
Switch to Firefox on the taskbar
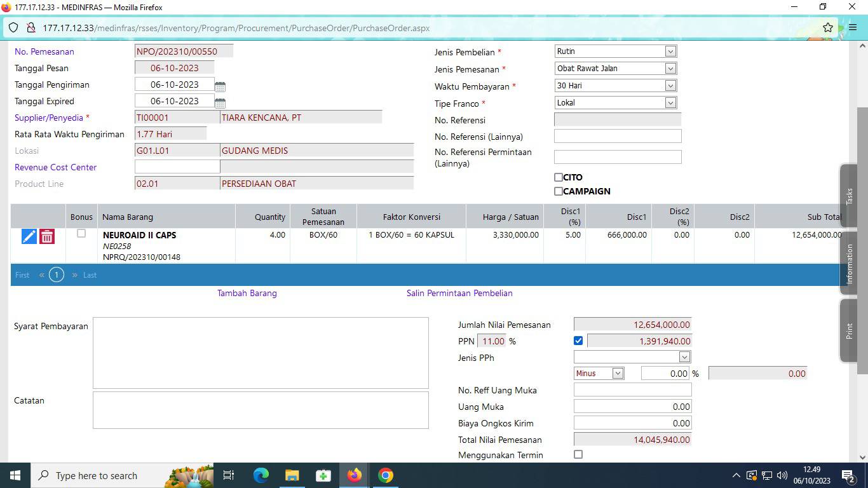tap(354, 475)
